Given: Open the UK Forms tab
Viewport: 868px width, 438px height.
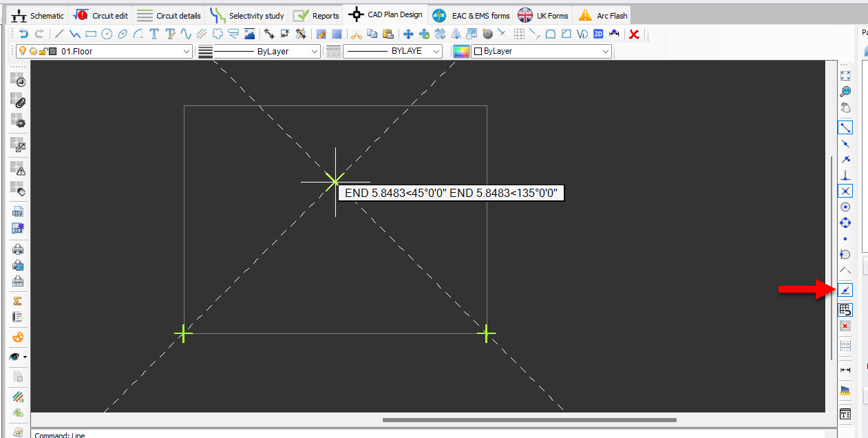Looking at the screenshot, I should point(544,15).
